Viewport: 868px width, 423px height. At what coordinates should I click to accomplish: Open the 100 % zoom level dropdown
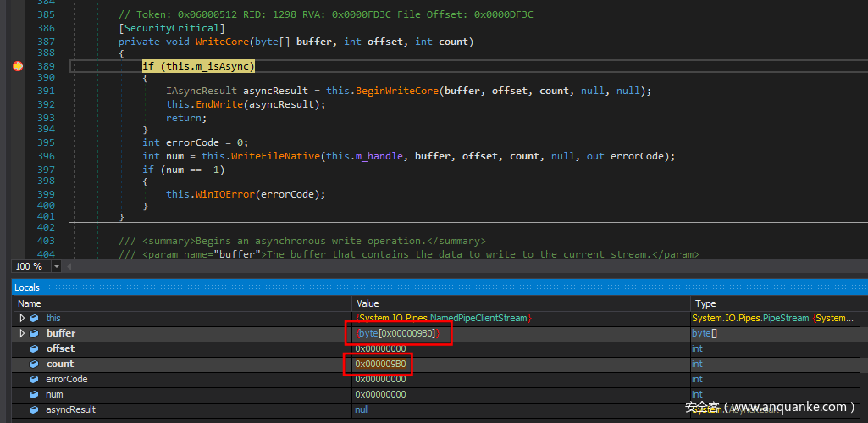click(x=57, y=266)
